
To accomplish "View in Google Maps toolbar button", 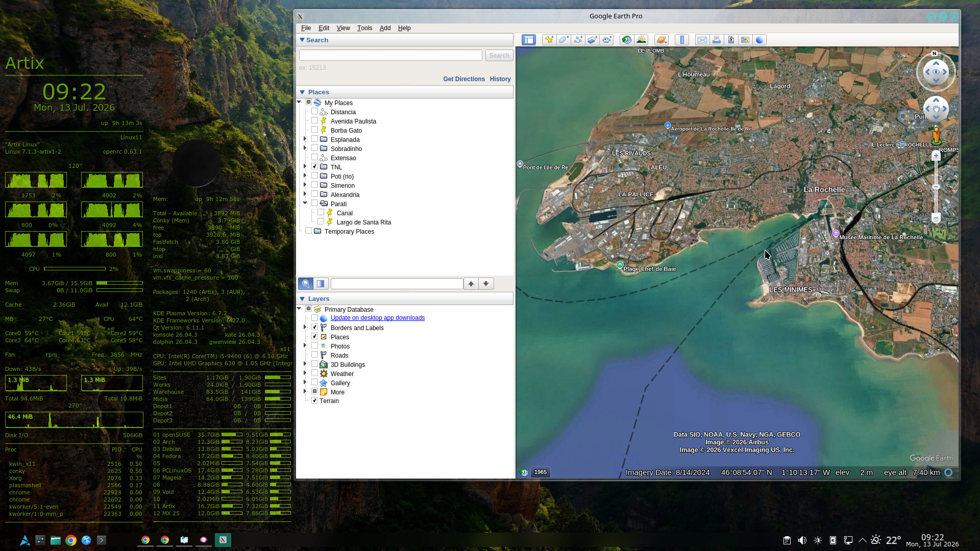I will tap(745, 40).
